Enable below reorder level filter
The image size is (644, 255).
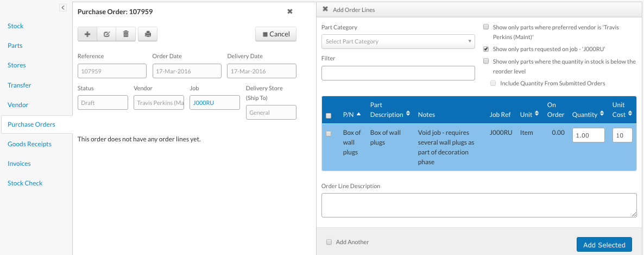point(486,61)
